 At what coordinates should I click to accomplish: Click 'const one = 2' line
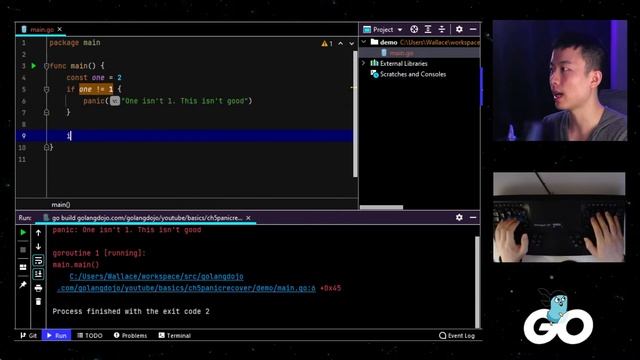tap(94, 78)
